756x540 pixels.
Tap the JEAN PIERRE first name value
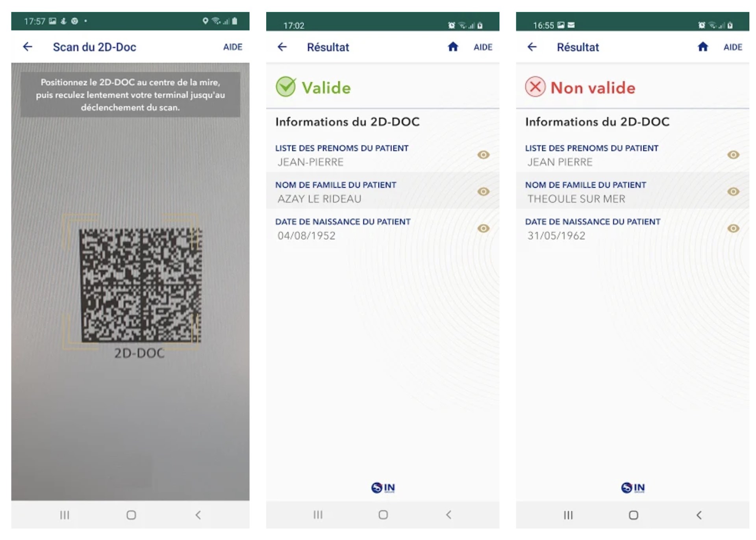pyautogui.click(x=560, y=162)
